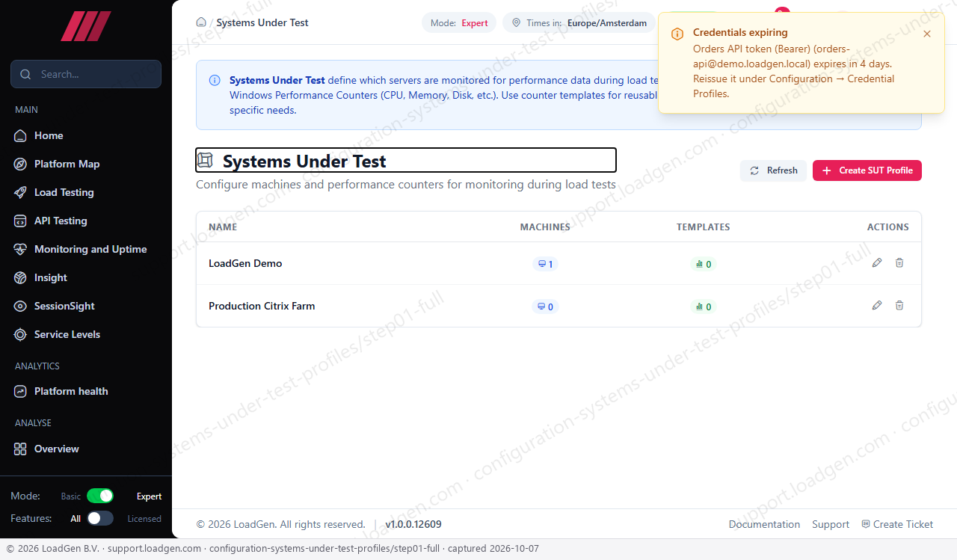Toggle the All/Licensed features switch

tap(100, 518)
